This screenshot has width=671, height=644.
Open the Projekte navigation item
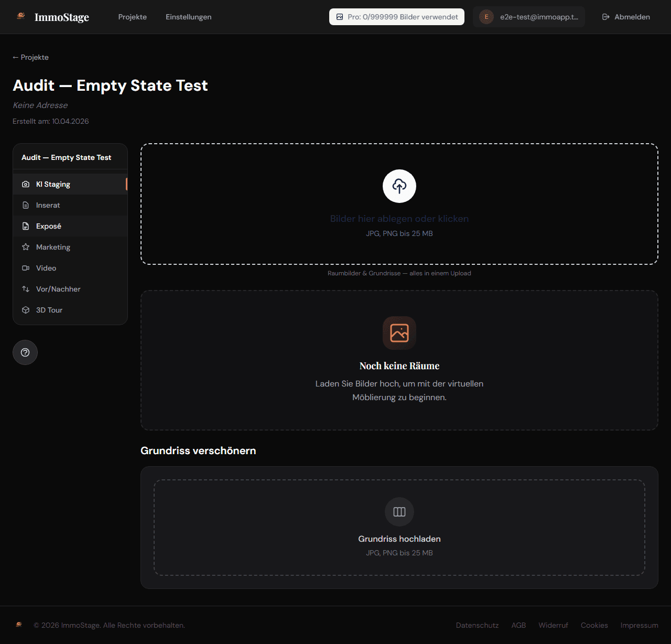(132, 17)
